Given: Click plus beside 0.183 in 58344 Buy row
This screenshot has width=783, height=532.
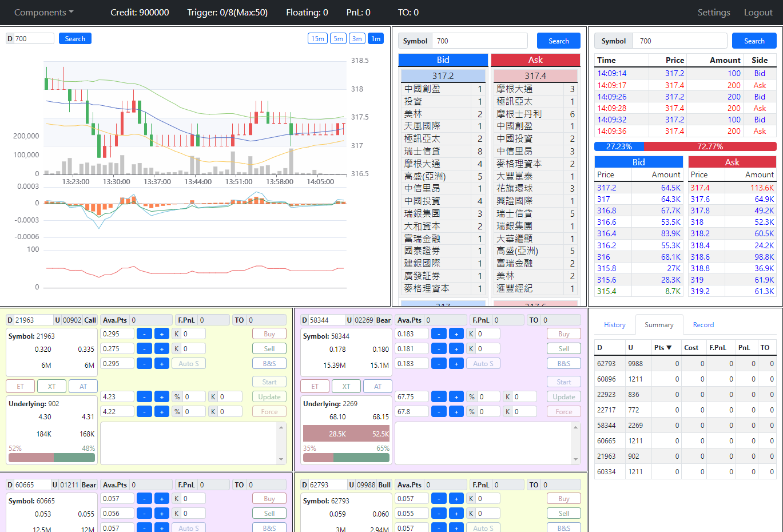Looking at the screenshot, I should click(x=456, y=334).
